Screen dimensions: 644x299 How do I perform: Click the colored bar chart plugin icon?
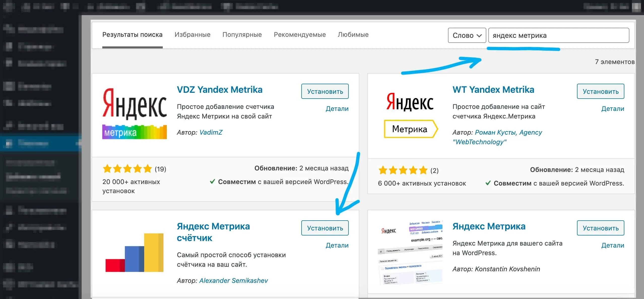point(134,253)
